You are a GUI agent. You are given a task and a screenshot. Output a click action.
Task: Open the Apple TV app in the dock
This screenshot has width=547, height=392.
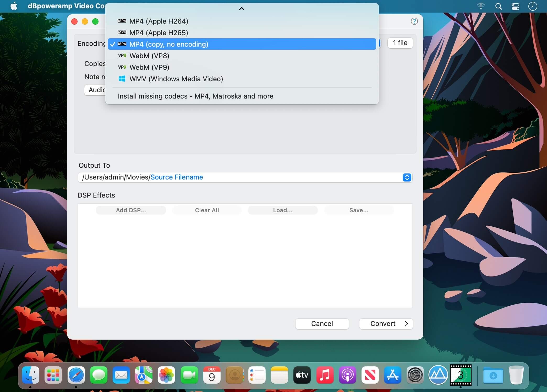coord(302,375)
